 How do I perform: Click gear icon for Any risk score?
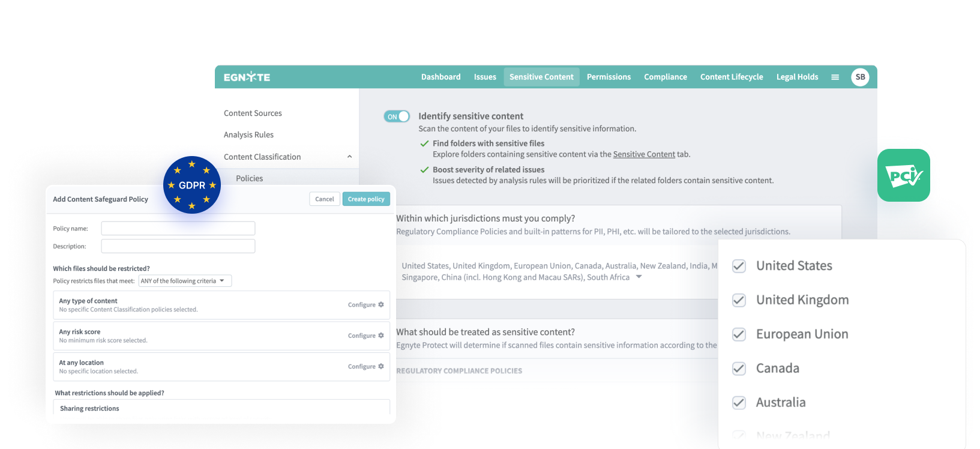coord(381,336)
